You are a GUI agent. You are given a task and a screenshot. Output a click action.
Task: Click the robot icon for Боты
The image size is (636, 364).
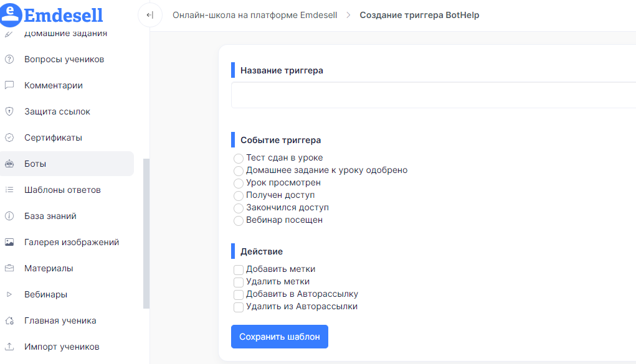coord(9,164)
